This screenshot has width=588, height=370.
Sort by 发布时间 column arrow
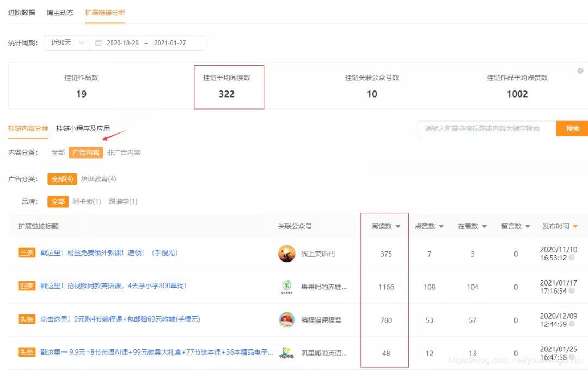click(x=575, y=227)
